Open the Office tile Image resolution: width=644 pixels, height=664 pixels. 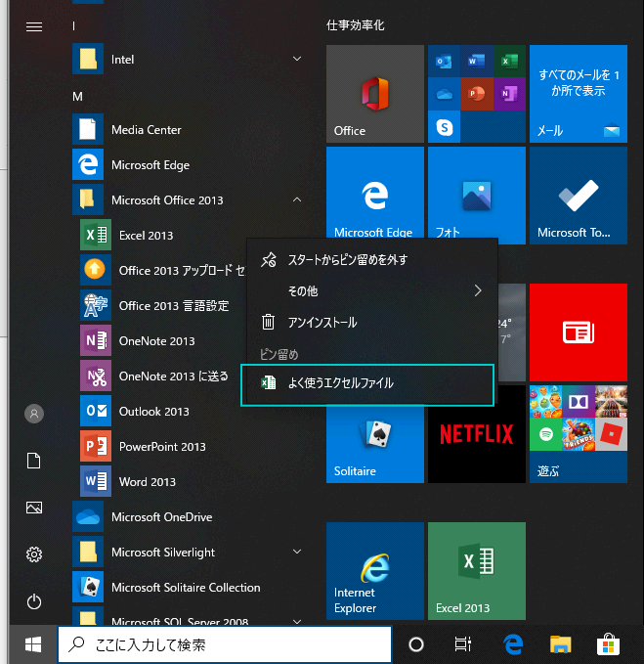375,94
